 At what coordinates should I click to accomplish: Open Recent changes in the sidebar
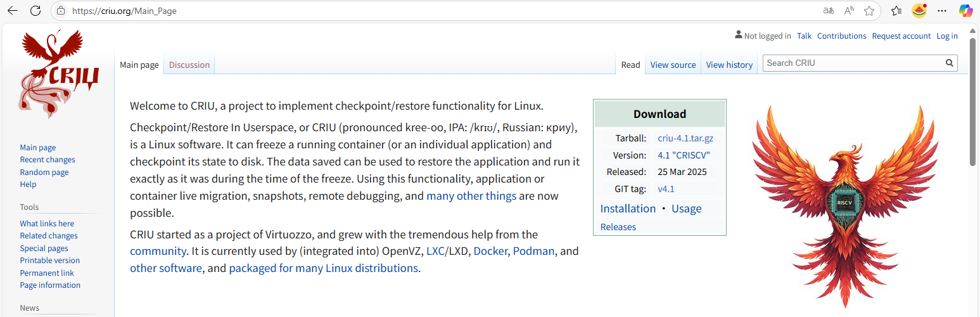click(x=48, y=160)
